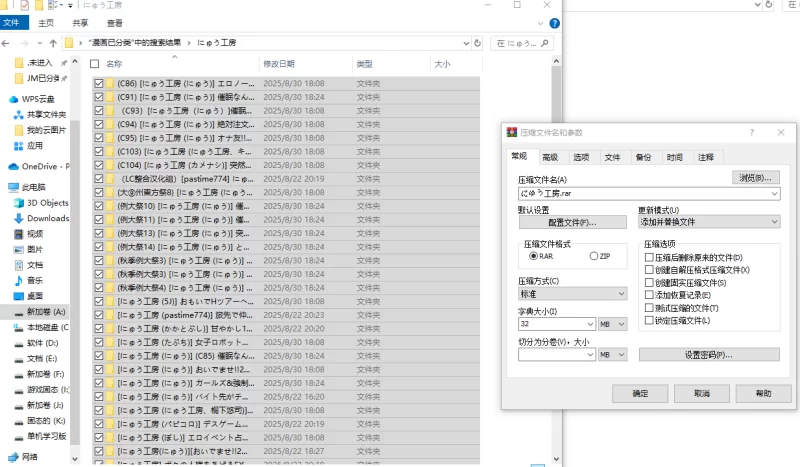The width and height of the screenshot is (800, 467).
Task: Uncheck the (C86) folder row checkbox
Action: coord(98,84)
